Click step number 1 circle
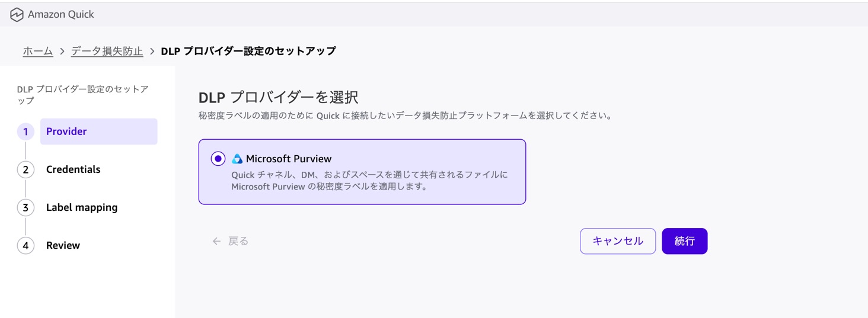 25,131
